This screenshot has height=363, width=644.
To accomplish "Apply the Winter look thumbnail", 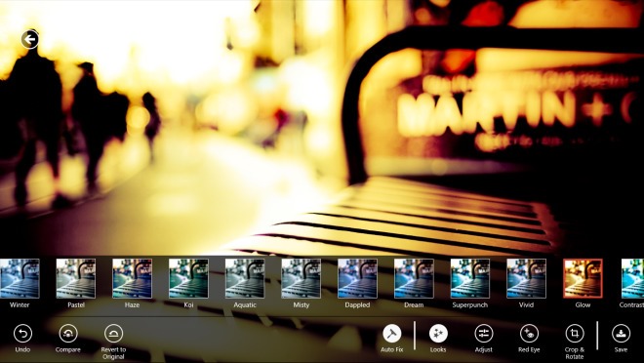I will [x=20, y=278].
